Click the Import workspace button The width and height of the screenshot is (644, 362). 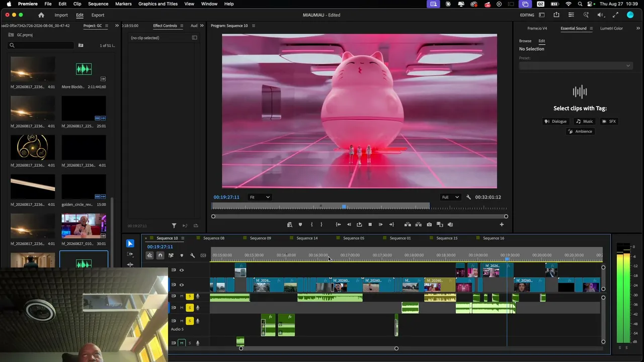(x=61, y=15)
